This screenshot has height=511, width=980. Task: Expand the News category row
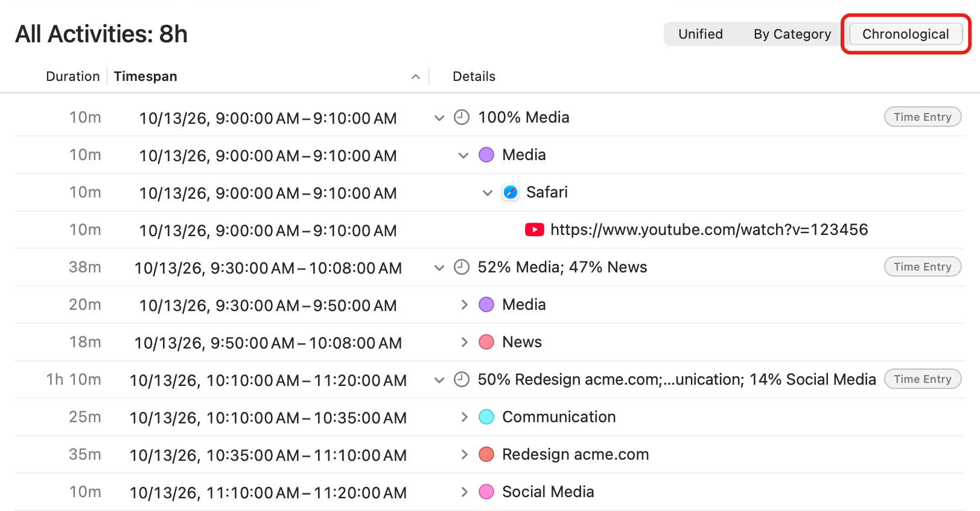[464, 342]
